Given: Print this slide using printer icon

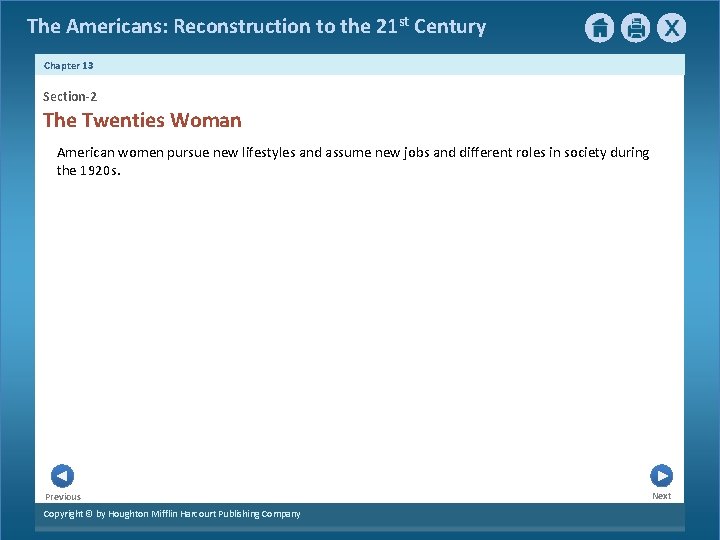Looking at the screenshot, I should coord(636,28).
